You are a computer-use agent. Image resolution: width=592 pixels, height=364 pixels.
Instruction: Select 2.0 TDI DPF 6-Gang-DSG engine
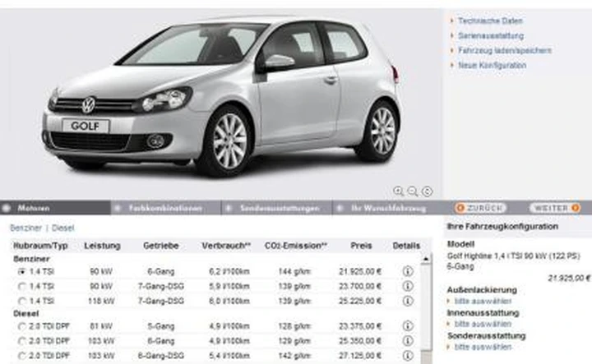click(22, 356)
